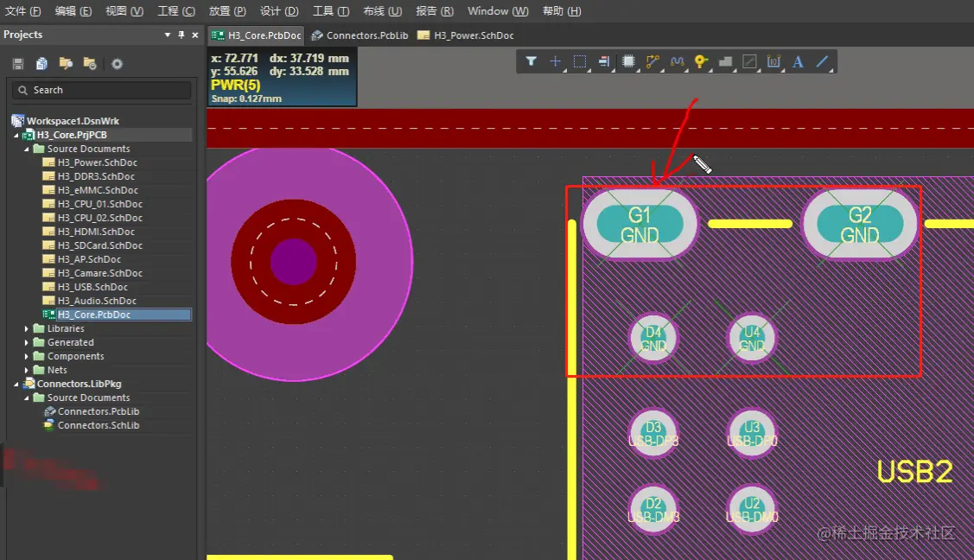Select the place component chip icon

(628, 61)
